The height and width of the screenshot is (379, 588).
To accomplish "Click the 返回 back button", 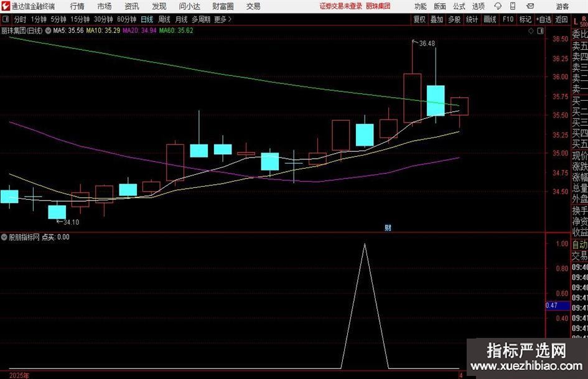I will [x=561, y=19].
